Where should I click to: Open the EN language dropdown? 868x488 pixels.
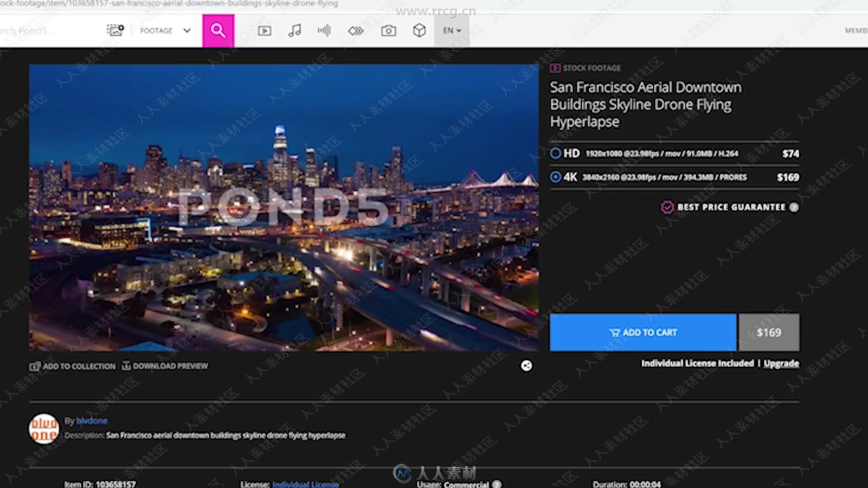[452, 30]
